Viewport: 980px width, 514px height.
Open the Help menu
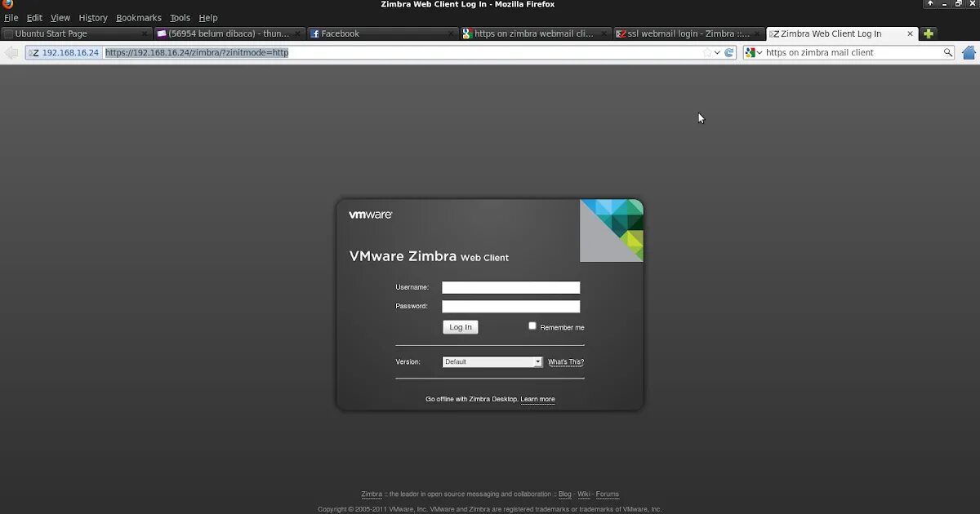click(208, 17)
